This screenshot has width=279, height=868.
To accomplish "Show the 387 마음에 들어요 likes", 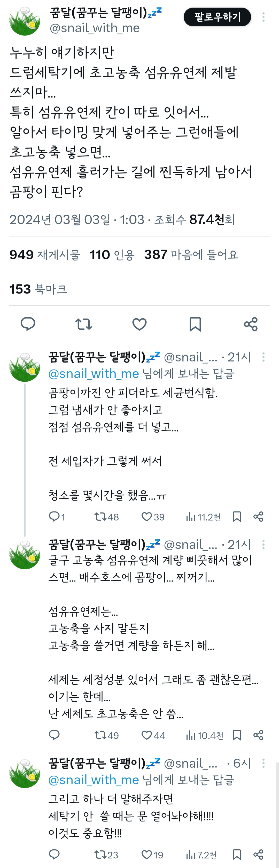I will coord(191,255).
